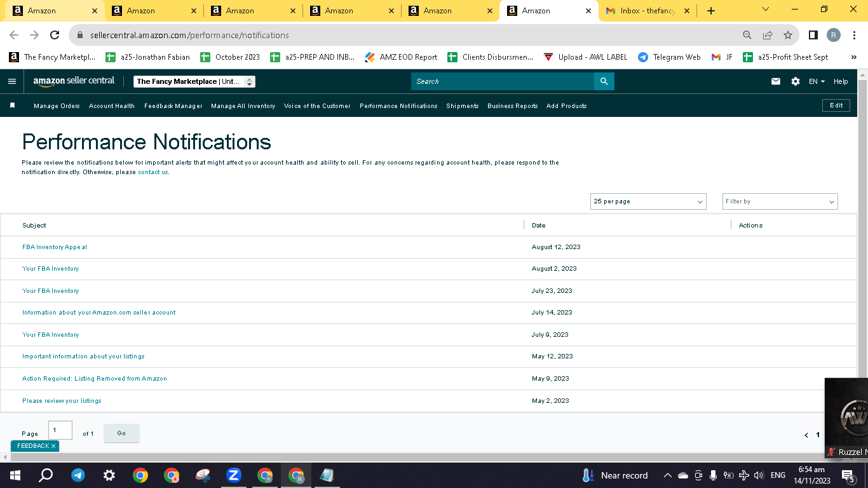868x488 pixels.
Task: Go back with browser back arrow
Action: tap(14, 35)
